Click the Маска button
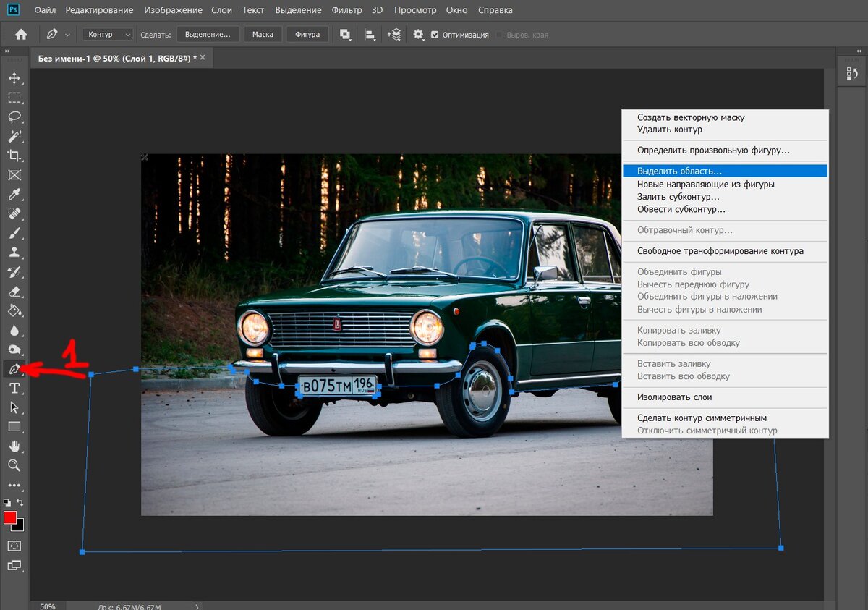The width and height of the screenshot is (868, 610). click(263, 35)
